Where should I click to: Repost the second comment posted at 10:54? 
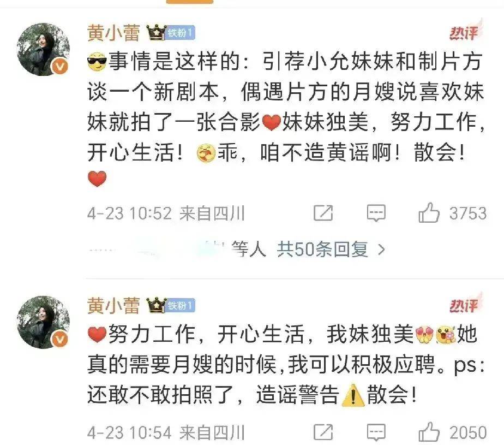click(x=323, y=432)
